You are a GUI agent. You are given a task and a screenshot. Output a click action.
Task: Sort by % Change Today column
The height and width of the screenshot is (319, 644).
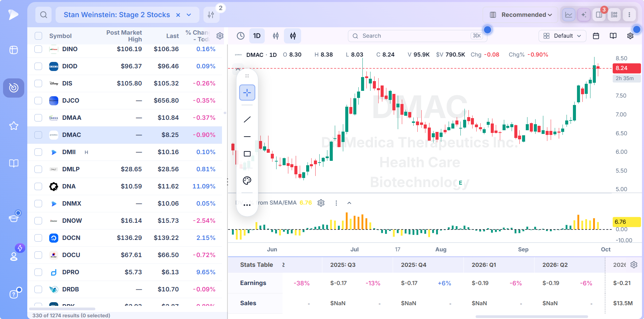[x=198, y=36]
